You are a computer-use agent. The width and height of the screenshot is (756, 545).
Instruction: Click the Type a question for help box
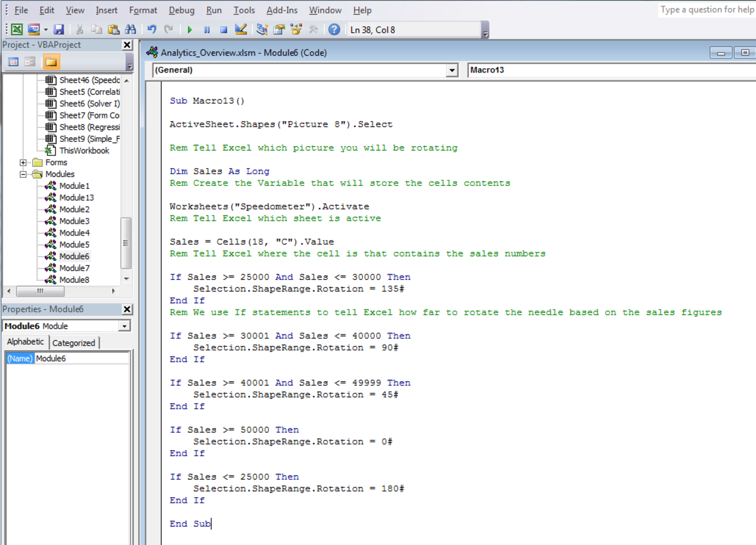point(706,9)
